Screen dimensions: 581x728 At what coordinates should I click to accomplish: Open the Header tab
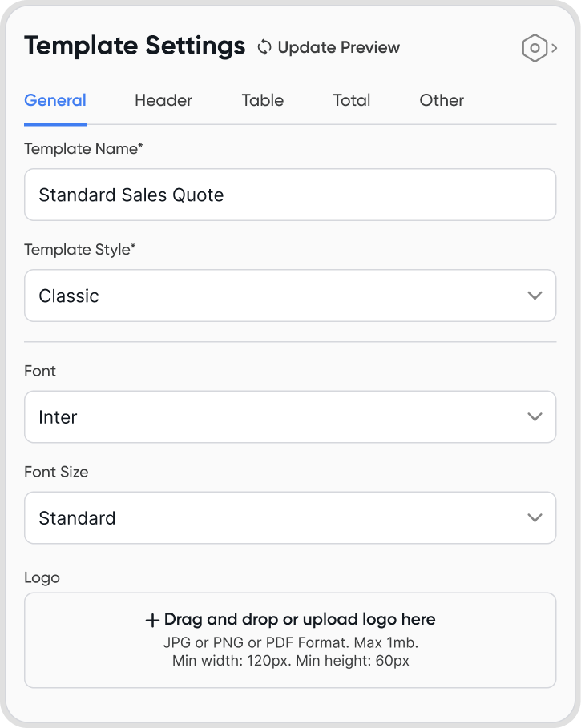pos(163,101)
